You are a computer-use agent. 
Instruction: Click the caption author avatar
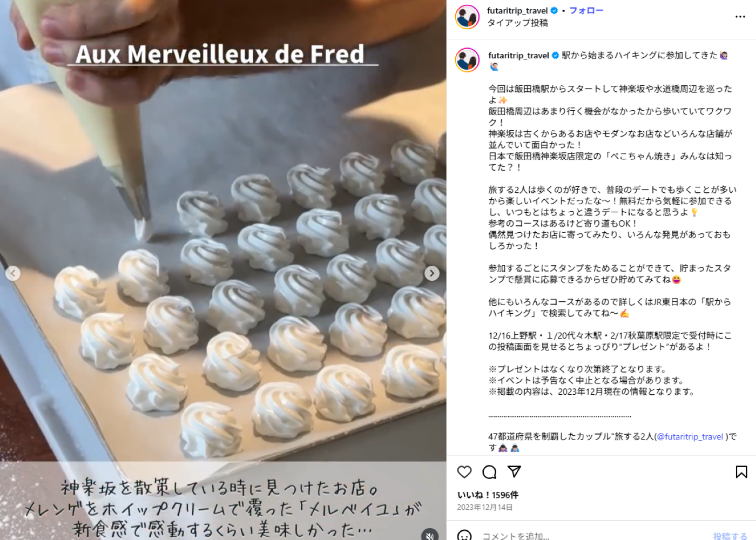tap(467, 60)
